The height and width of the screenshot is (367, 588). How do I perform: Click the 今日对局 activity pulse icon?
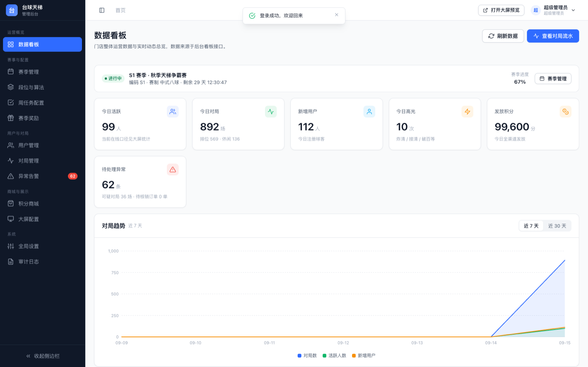coord(271,112)
